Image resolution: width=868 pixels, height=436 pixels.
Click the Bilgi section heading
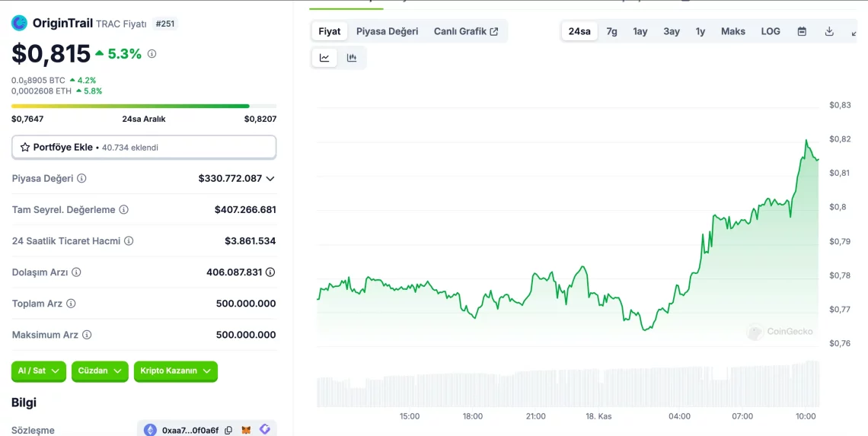tap(24, 403)
